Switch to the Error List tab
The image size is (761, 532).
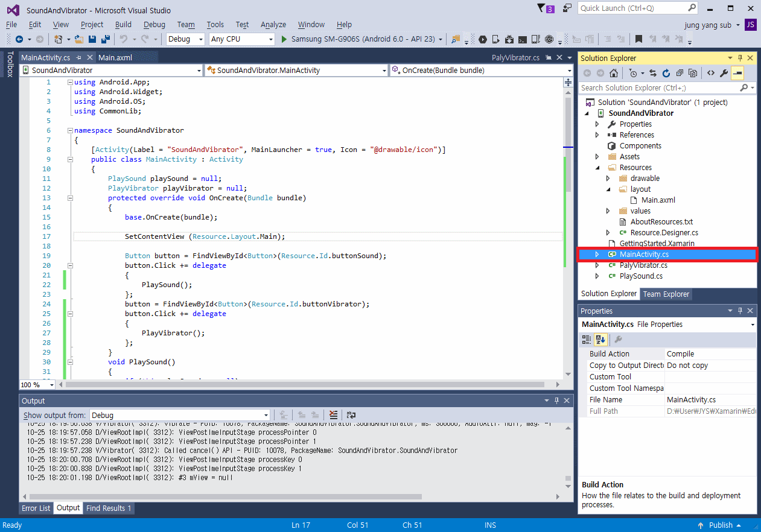36,508
